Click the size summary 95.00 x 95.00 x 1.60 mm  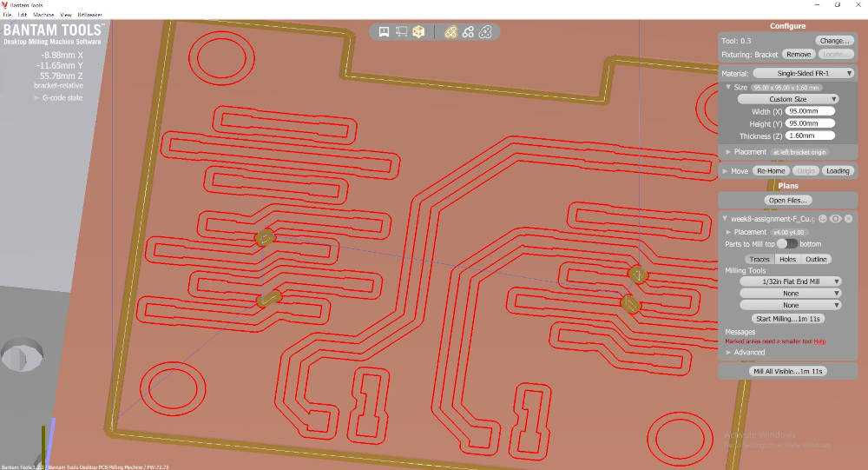point(786,88)
